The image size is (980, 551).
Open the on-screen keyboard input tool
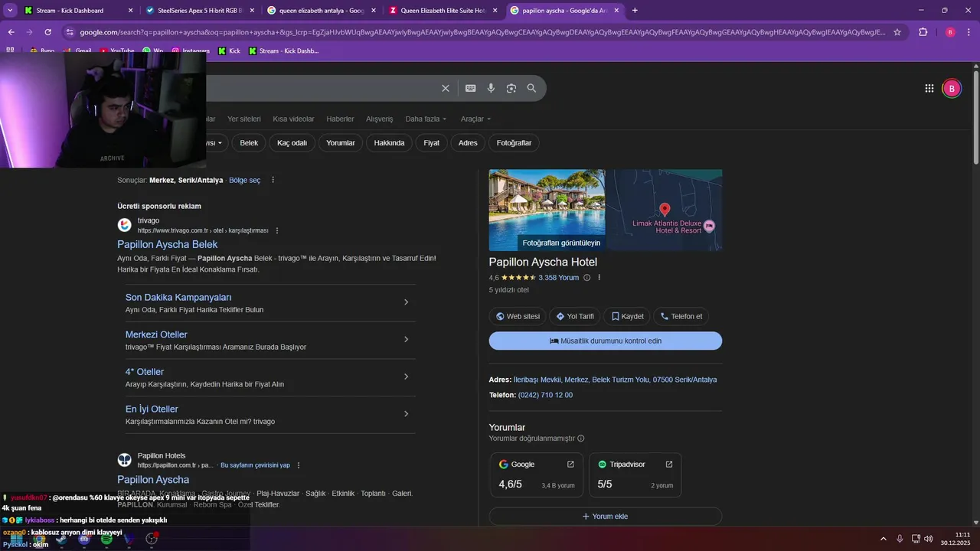coord(471,89)
